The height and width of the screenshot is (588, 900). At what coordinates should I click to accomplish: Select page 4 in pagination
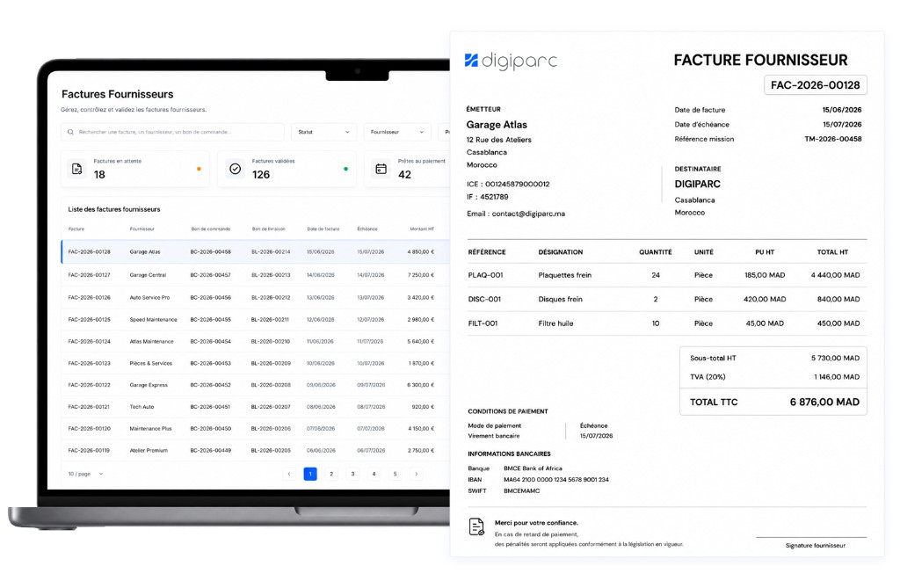(374, 475)
